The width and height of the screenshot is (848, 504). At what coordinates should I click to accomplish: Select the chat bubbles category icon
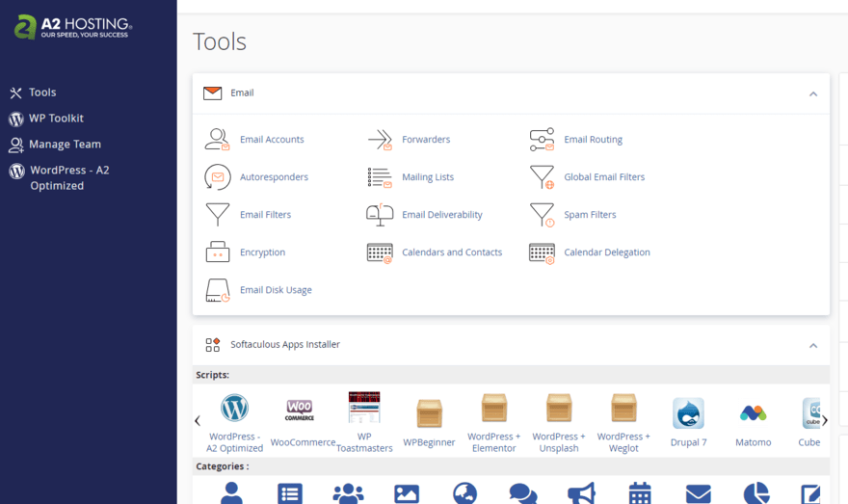coord(523,493)
